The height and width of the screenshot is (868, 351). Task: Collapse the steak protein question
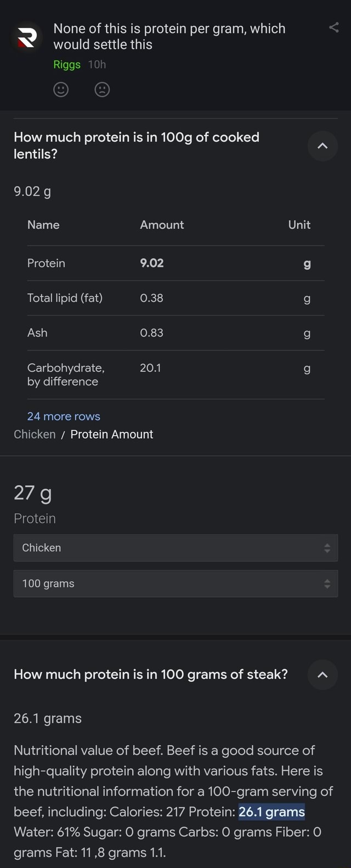coord(322,675)
